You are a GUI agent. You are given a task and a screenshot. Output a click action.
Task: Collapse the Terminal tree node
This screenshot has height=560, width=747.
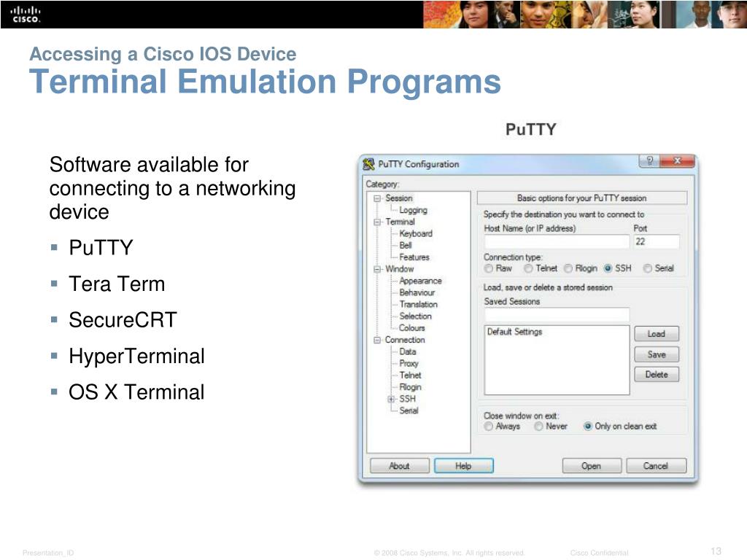point(377,222)
